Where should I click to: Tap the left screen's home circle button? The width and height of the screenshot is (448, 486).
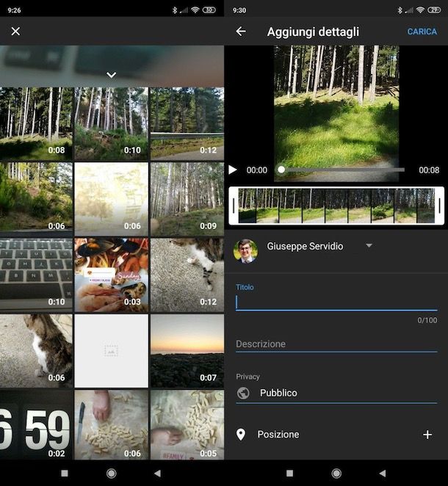pos(112,474)
